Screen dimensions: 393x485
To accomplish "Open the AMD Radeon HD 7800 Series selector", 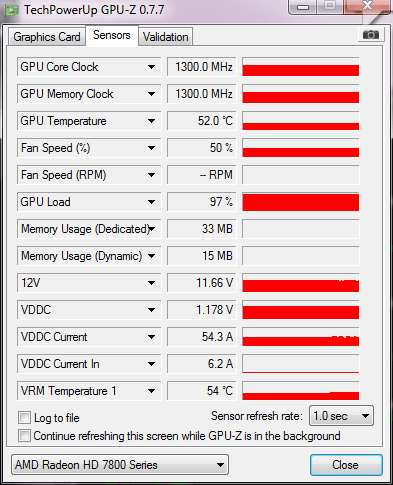I will tap(120, 465).
